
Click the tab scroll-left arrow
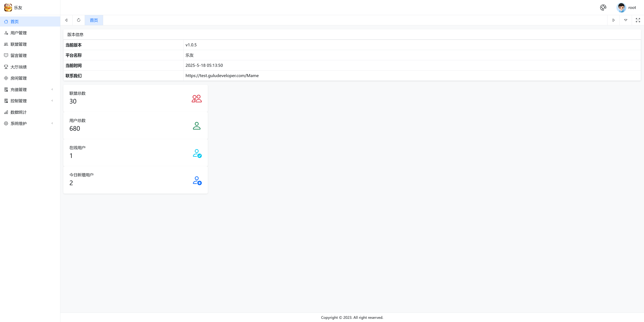[x=66, y=20]
